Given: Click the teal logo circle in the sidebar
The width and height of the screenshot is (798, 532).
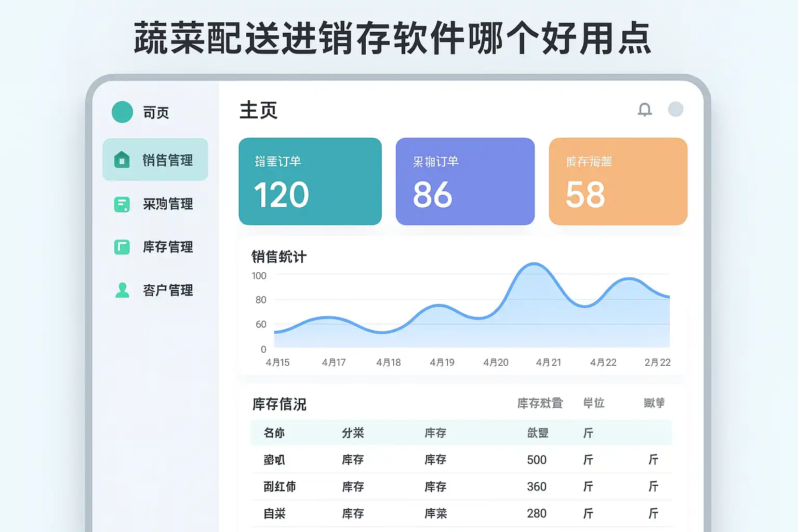Looking at the screenshot, I should (123, 112).
